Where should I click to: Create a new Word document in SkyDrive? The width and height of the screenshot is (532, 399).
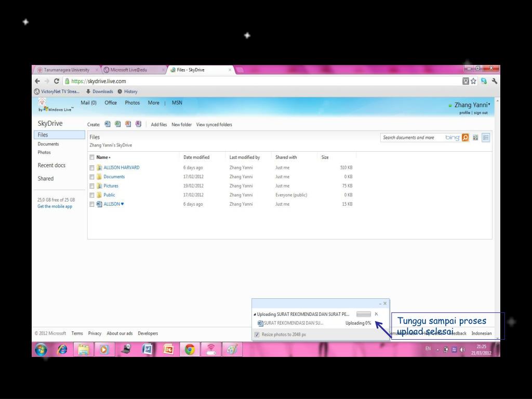point(108,124)
